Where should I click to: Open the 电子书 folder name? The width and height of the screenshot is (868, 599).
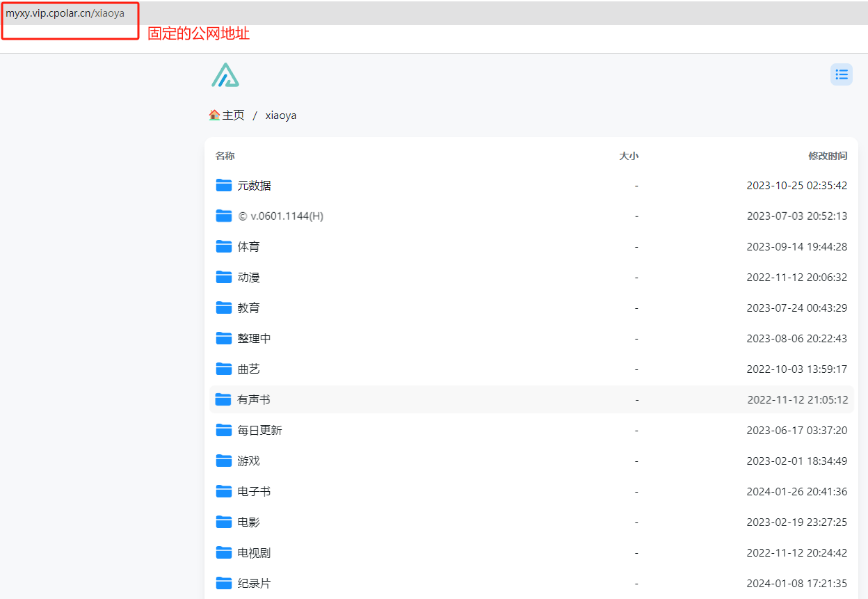[254, 492]
